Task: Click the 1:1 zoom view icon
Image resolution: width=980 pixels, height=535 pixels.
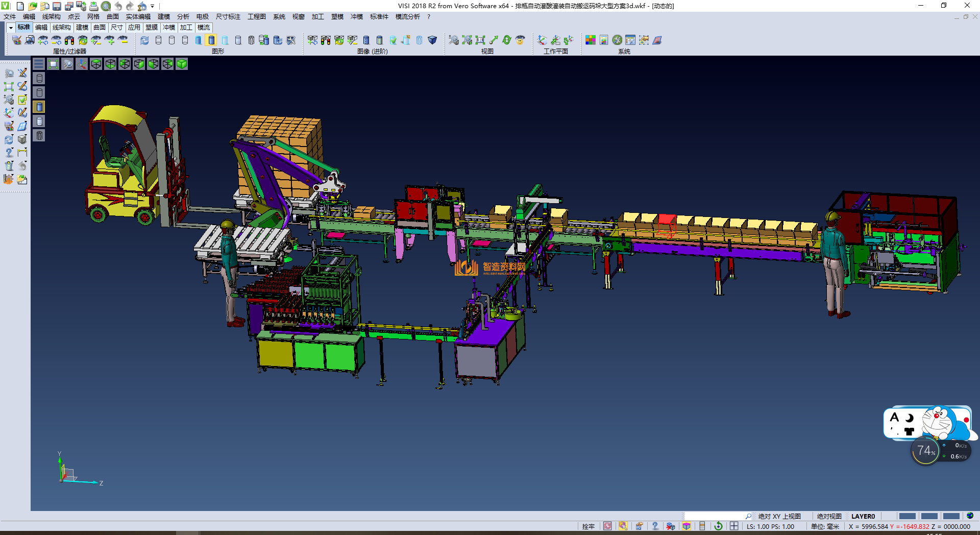Action: pyautogui.click(x=480, y=40)
